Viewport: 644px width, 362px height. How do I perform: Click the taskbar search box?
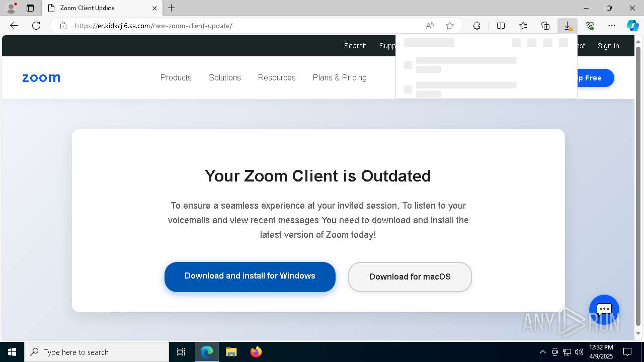coord(97,352)
